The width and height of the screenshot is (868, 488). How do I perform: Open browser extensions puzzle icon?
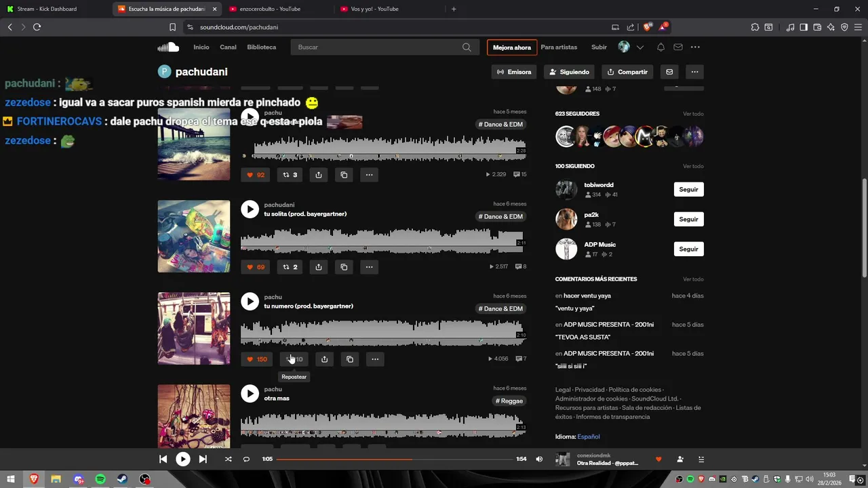tap(755, 27)
